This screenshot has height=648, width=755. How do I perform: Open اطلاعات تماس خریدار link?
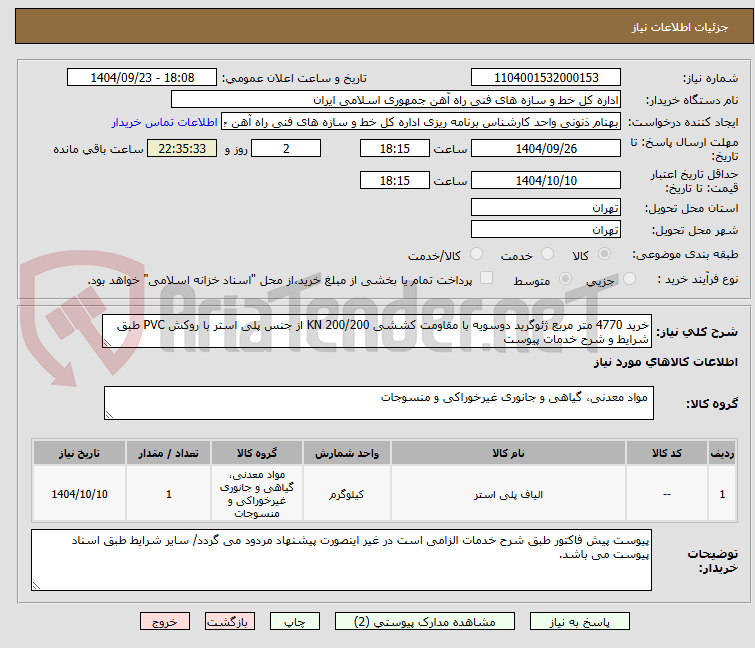point(165,122)
